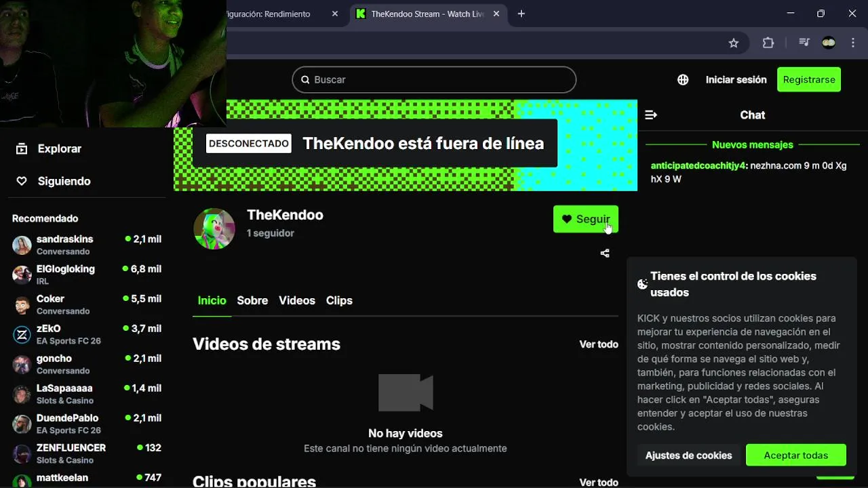Open ElGlogloking channel name

click(66, 269)
